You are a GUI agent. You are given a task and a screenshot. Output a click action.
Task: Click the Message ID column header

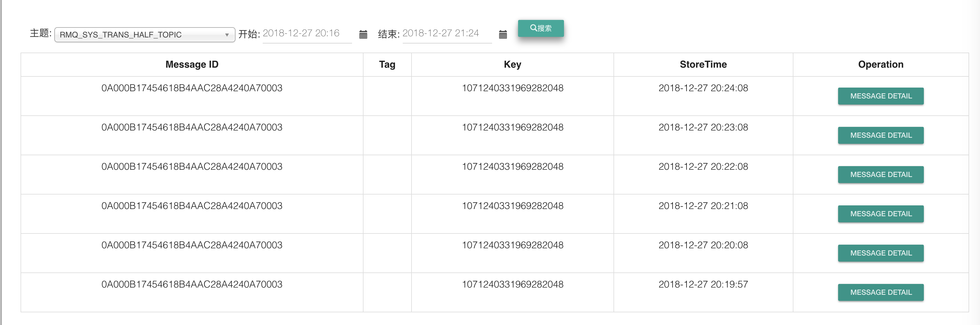pyautogui.click(x=192, y=64)
